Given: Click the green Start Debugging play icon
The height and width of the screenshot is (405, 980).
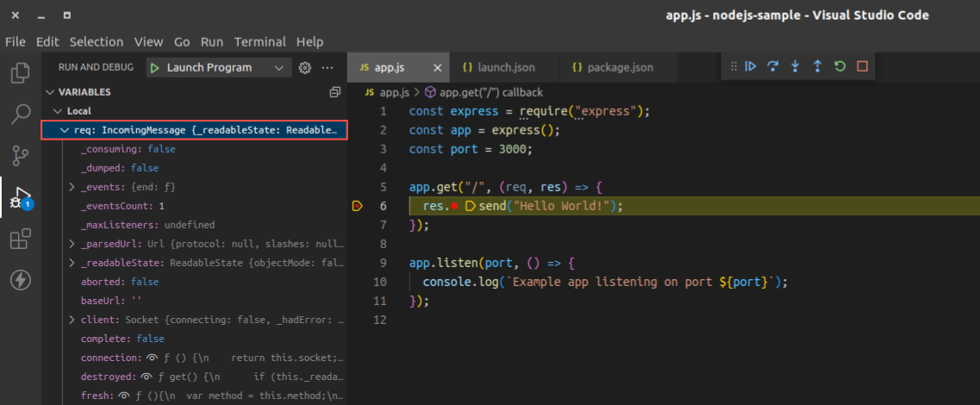Looking at the screenshot, I should (x=155, y=67).
